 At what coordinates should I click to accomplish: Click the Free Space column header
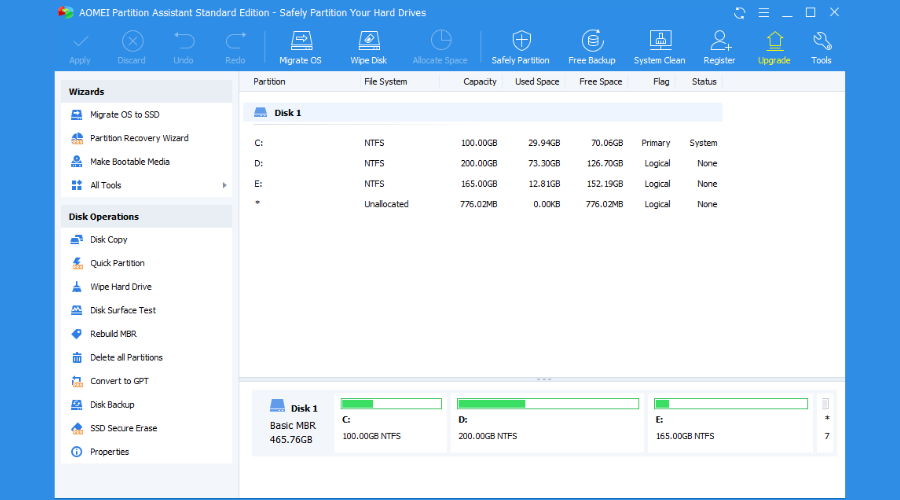600,82
